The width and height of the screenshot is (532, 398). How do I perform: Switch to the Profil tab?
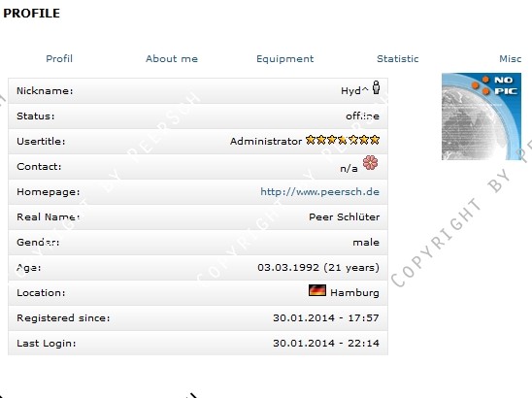click(x=59, y=58)
